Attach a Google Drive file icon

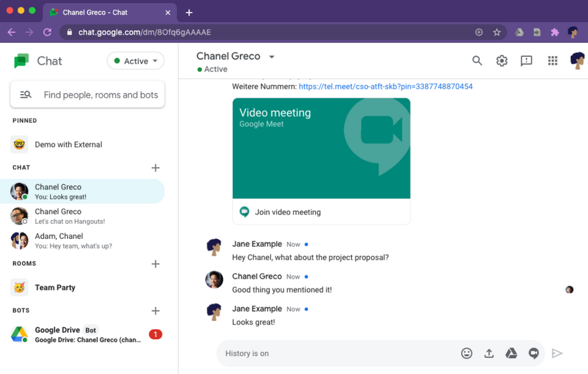(x=511, y=353)
